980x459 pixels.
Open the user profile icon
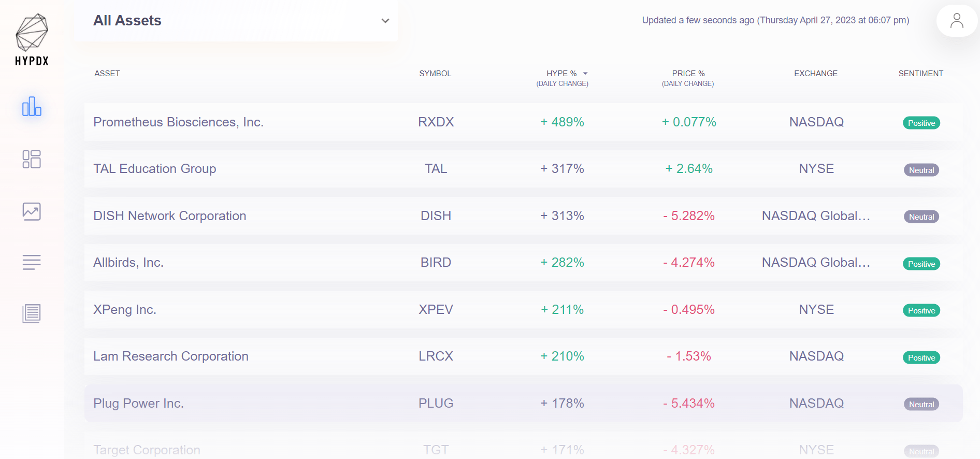[x=957, y=21]
